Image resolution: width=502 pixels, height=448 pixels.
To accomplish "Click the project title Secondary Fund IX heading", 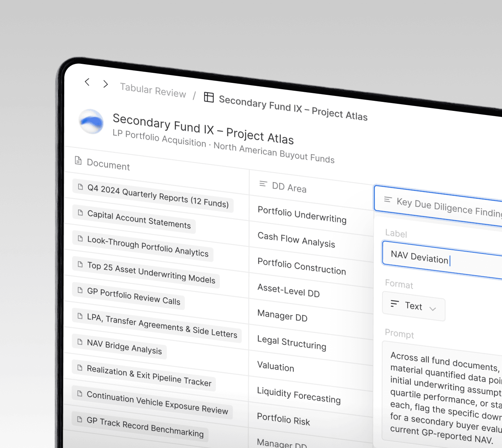I will (203, 129).
